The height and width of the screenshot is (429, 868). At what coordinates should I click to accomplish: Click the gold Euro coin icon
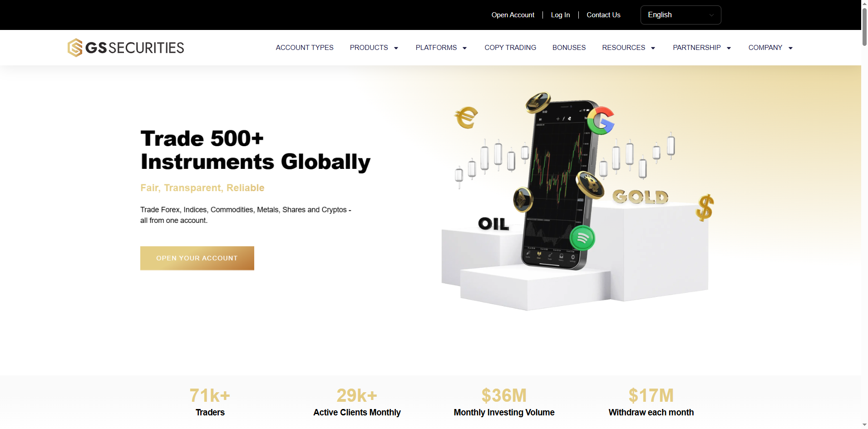coord(466,118)
